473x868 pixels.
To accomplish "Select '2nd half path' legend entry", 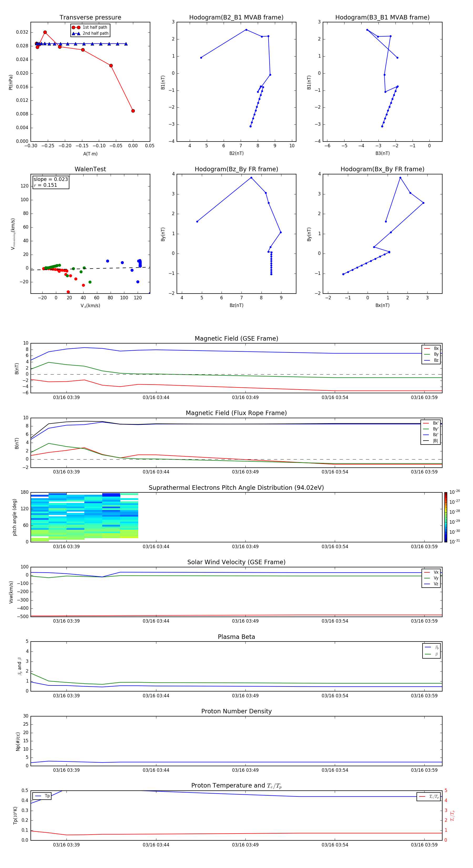I will pyautogui.click(x=90, y=33).
